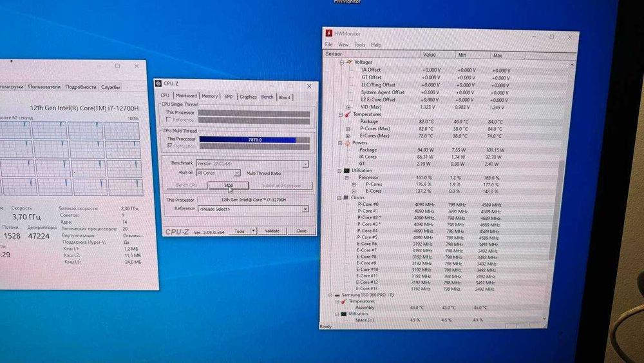Switch to the Mainboard tab in CPU-Z
Screen dimensions: 644x363
[x=186, y=96]
